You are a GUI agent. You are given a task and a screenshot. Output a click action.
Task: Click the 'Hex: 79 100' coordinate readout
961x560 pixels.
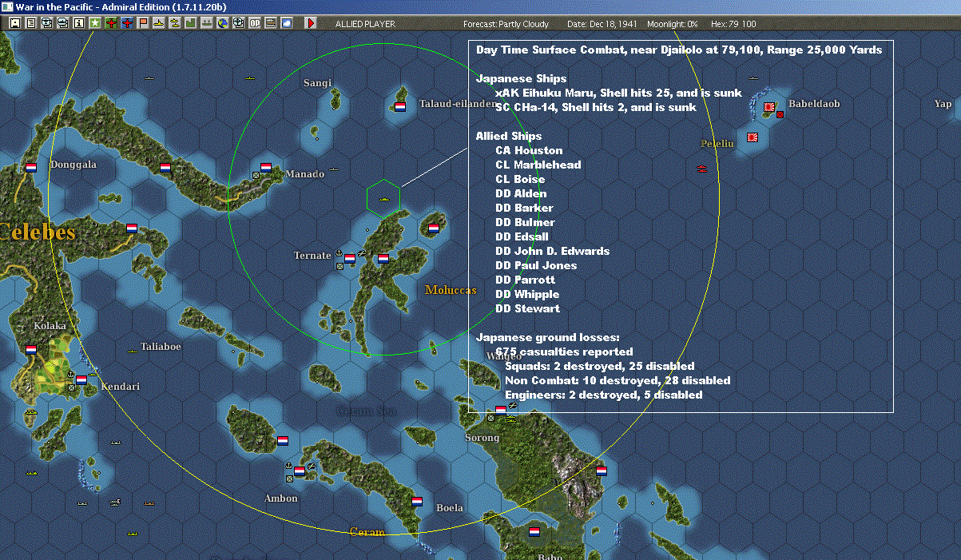(x=732, y=24)
